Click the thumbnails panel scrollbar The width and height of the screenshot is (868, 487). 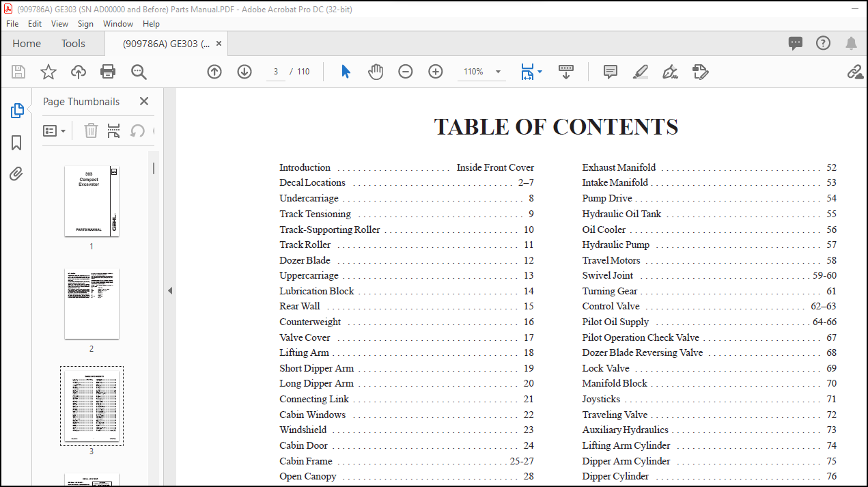154,167
